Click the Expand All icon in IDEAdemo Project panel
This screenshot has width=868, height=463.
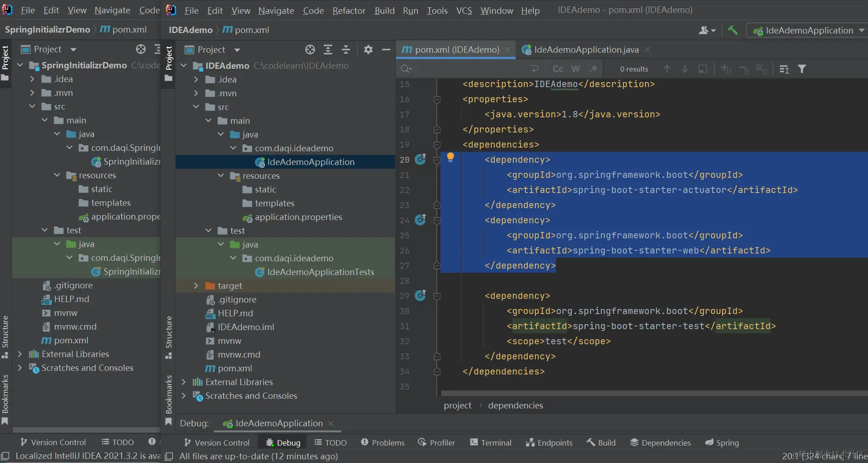[328, 50]
